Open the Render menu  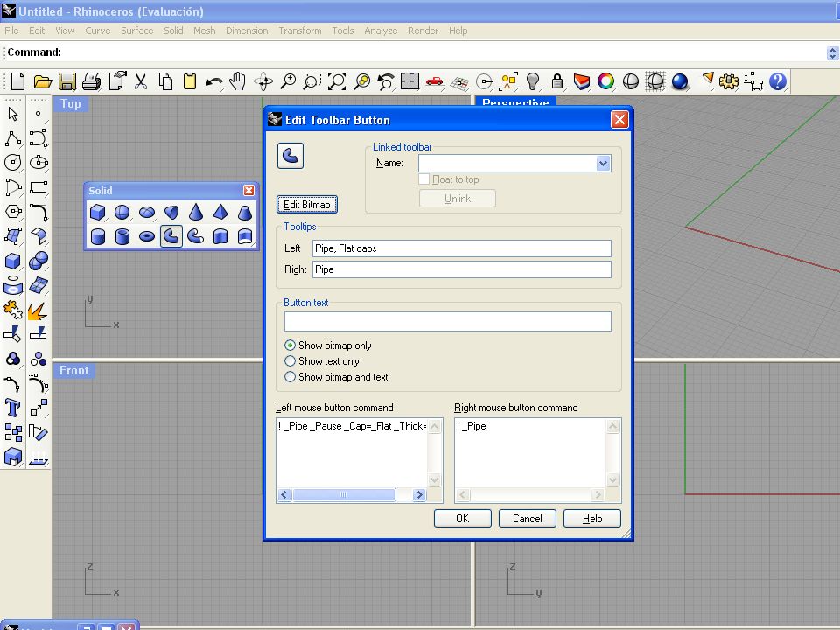pyautogui.click(x=423, y=31)
